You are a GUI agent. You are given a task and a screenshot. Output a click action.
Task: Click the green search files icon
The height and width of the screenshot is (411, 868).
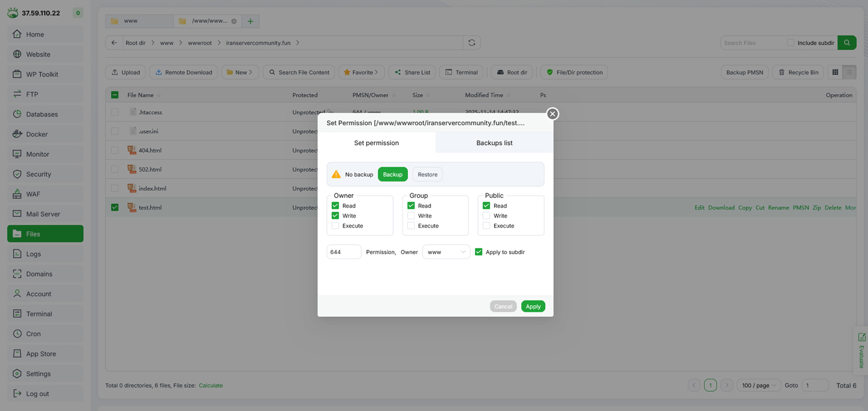click(847, 43)
